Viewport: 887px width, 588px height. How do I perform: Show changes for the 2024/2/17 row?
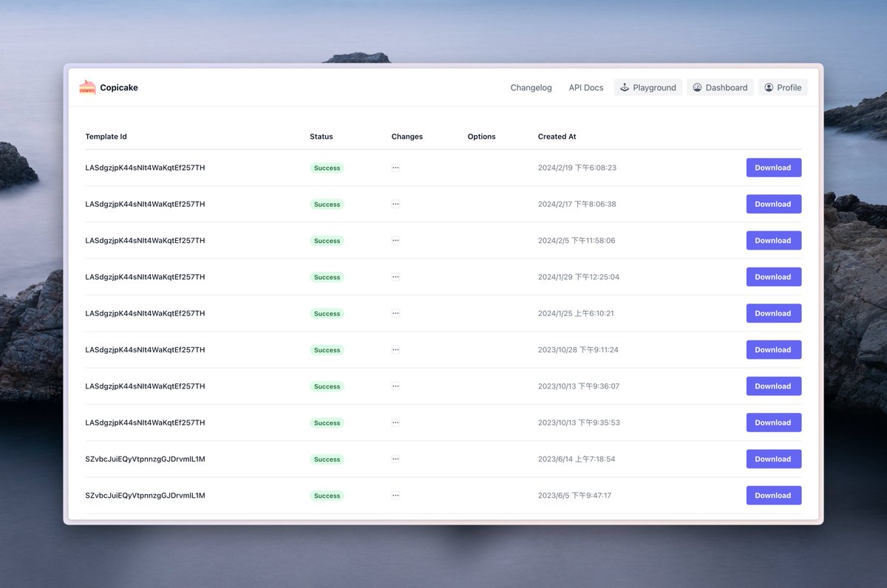pos(395,204)
